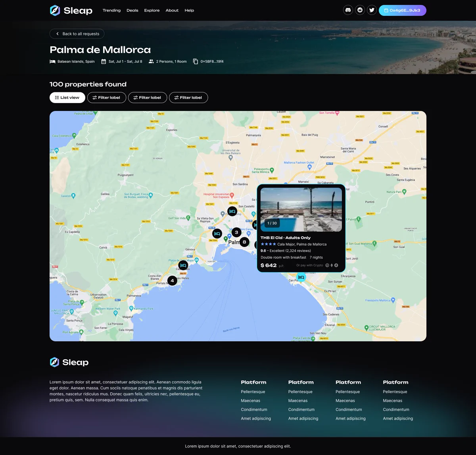
Task: Click the Circuit Mallorca Llucmajor map pin
Action: point(366,327)
